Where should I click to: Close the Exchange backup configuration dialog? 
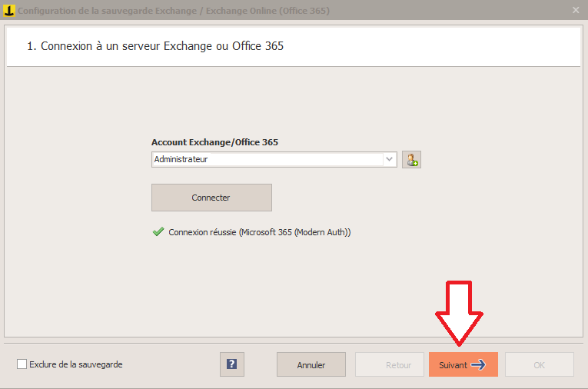coord(576,10)
